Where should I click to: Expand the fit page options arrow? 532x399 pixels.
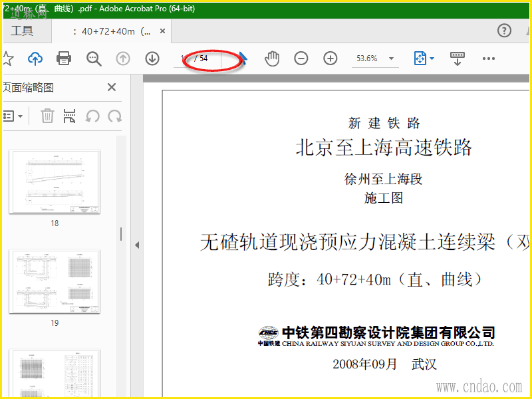tap(432, 59)
